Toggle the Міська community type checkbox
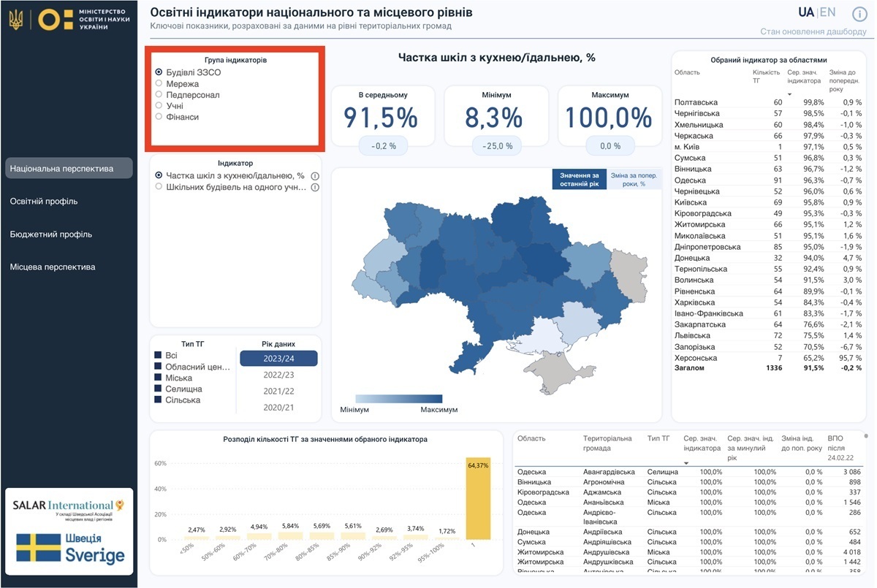 158,378
